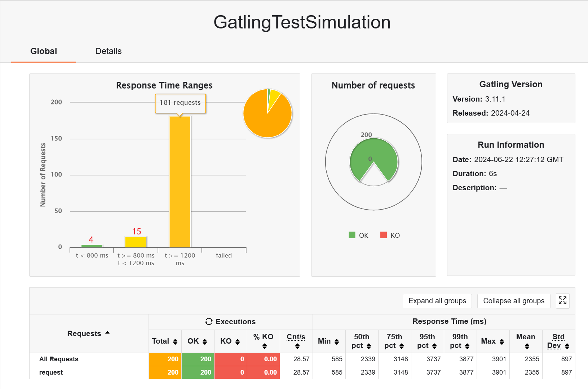This screenshot has width=588, height=389.
Task: Open the request row in table
Action: point(51,372)
